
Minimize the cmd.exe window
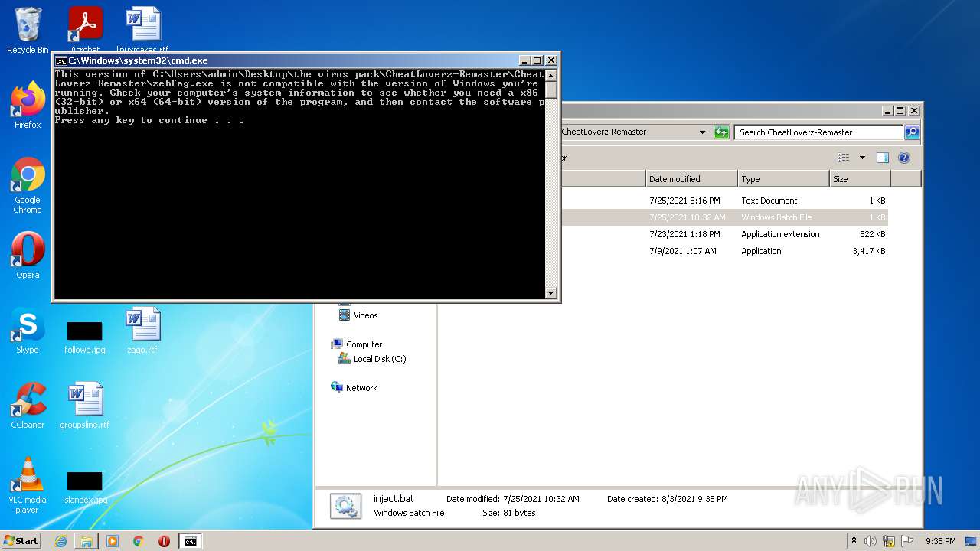click(x=524, y=60)
